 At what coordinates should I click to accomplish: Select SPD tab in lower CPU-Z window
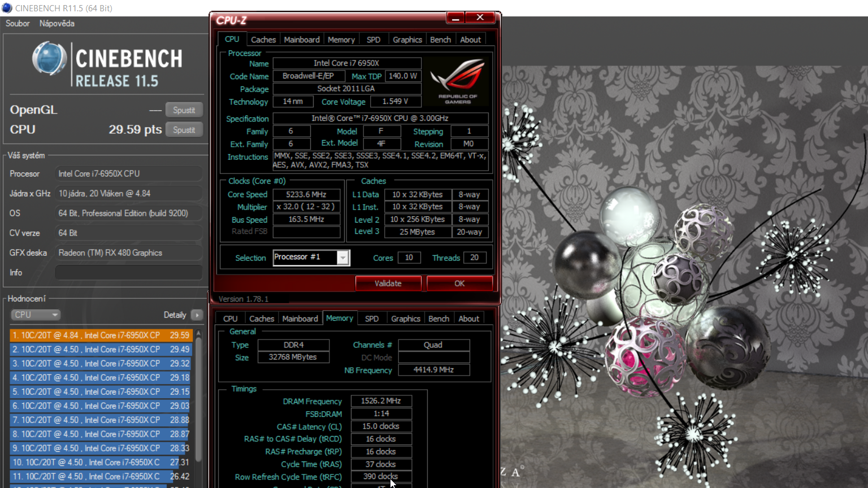372,319
